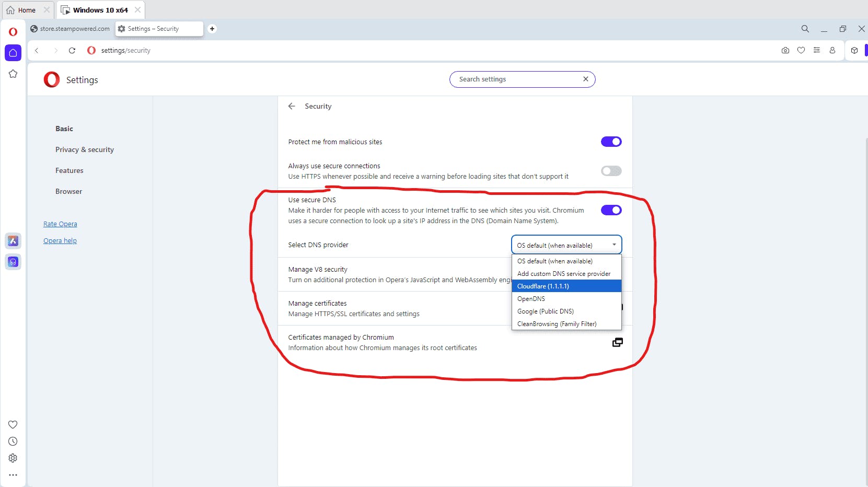
Task: Choose OS default (when available) in list
Action: point(566,261)
